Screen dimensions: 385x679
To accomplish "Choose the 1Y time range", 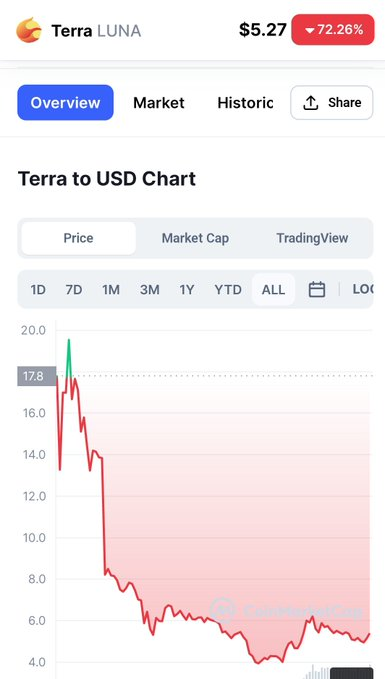I will point(187,290).
